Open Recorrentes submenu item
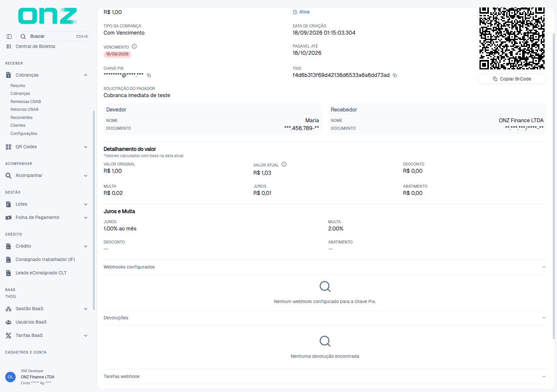This screenshot has height=392, width=557. click(21, 118)
